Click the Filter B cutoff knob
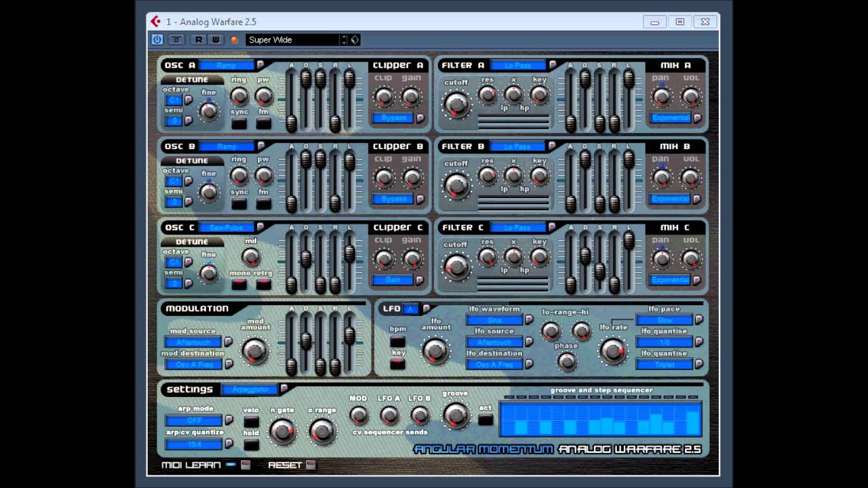Viewport: 868px width, 488px height. (x=456, y=186)
